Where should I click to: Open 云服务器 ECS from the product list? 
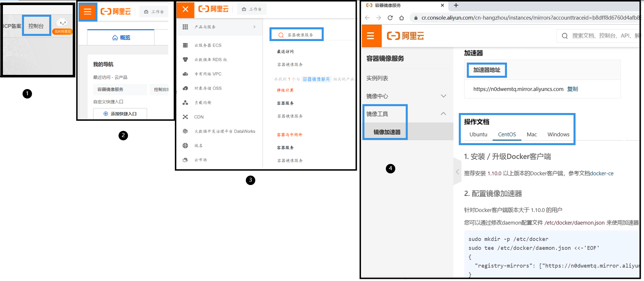(208, 45)
